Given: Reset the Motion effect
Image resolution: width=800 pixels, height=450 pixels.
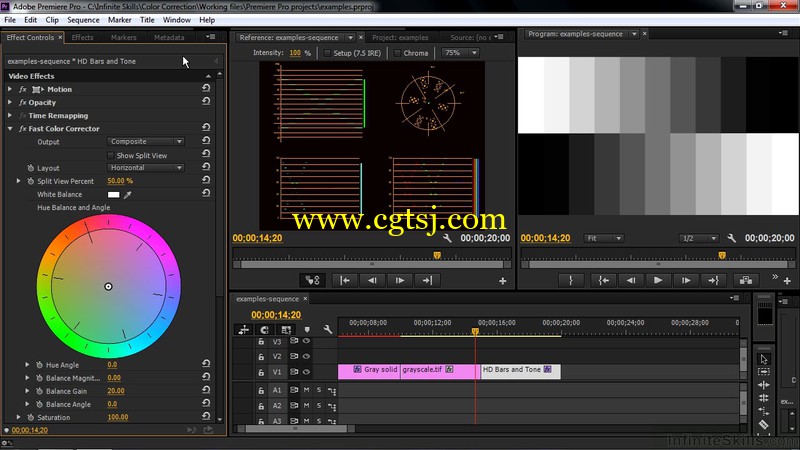Looking at the screenshot, I should tap(206, 88).
